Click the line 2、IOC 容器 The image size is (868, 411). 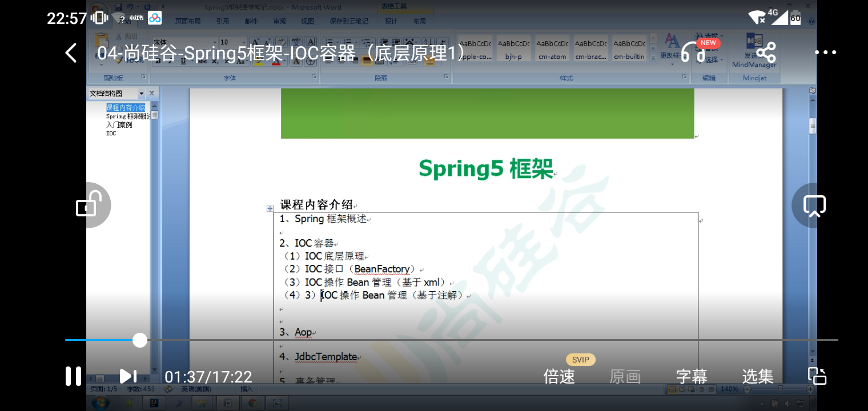point(306,243)
